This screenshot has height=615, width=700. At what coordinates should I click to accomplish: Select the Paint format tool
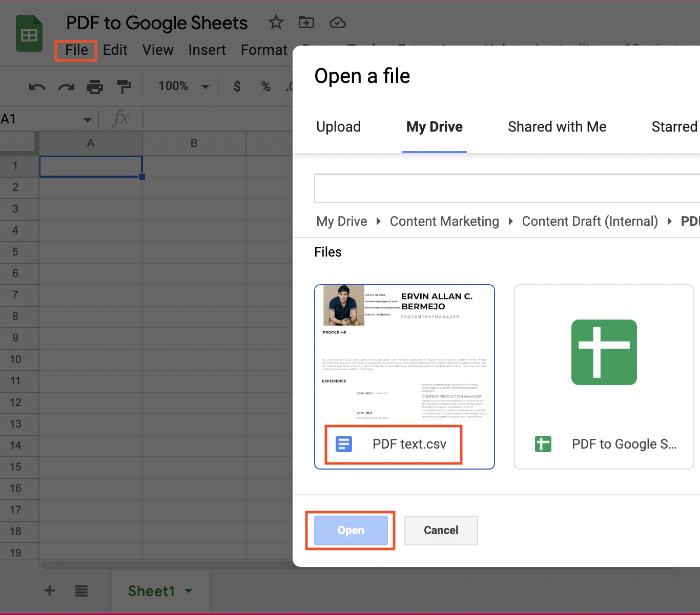coord(124,86)
